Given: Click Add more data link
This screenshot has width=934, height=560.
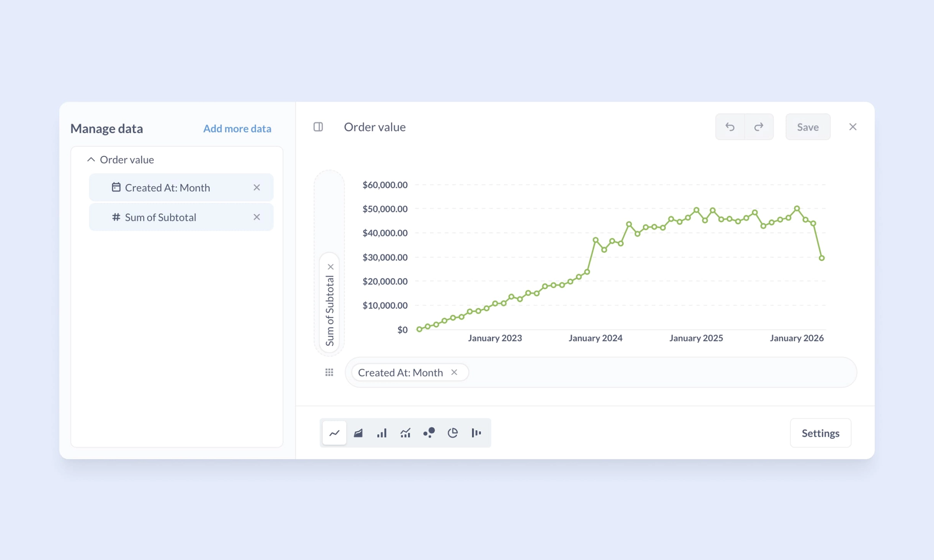Looking at the screenshot, I should [237, 129].
